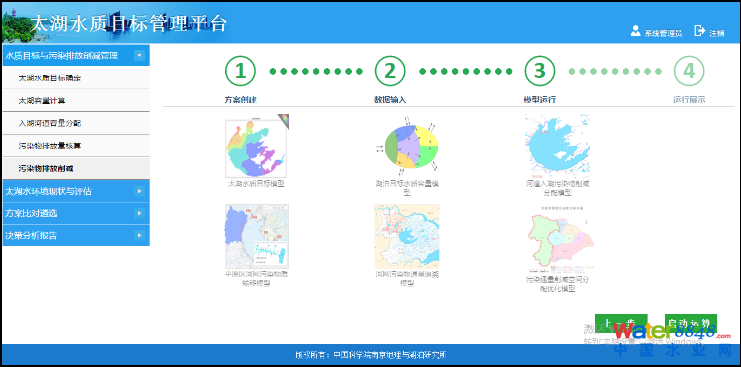Click the 启动运算 button
Viewport: 741px width, 367px height.
tap(691, 324)
